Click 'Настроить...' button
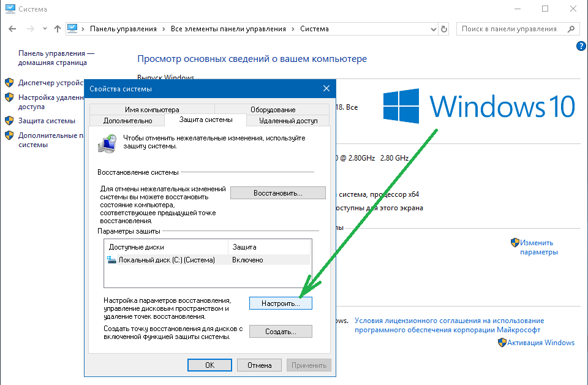 pyautogui.click(x=281, y=303)
